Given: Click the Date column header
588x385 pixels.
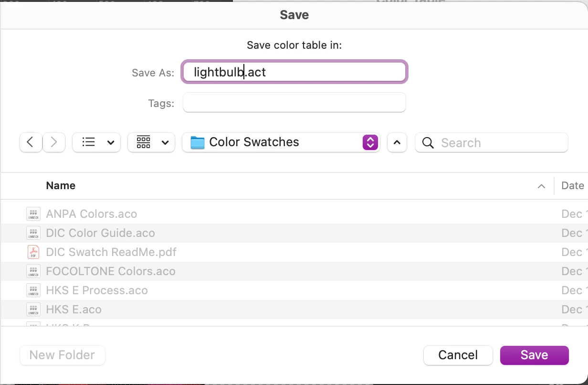Looking at the screenshot, I should click(572, 185).
